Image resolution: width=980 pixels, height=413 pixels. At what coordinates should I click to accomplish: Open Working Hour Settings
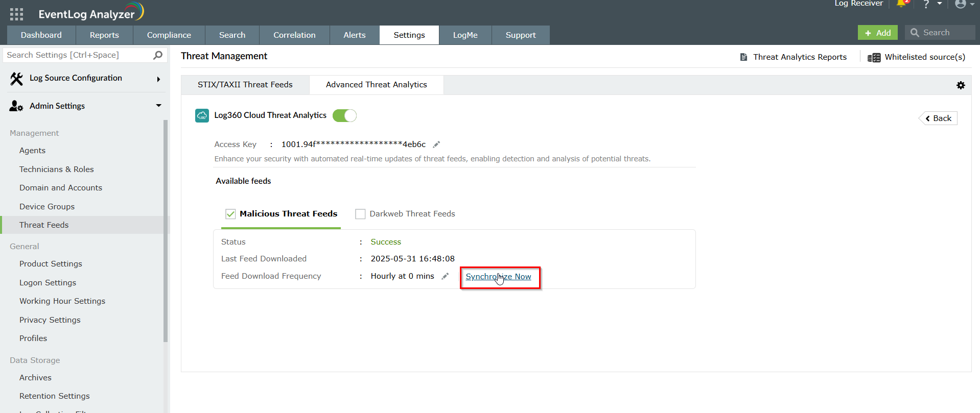(x=62, y=301)
